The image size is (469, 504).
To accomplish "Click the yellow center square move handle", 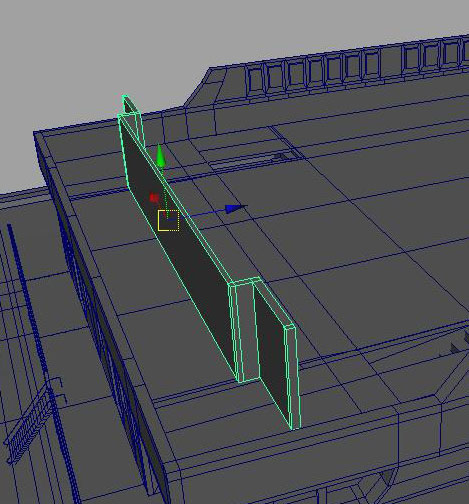I will [x=168, y=220].
